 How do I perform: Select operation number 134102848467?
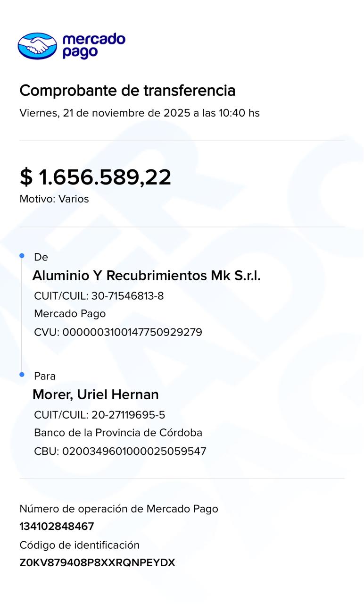point(57,527)
